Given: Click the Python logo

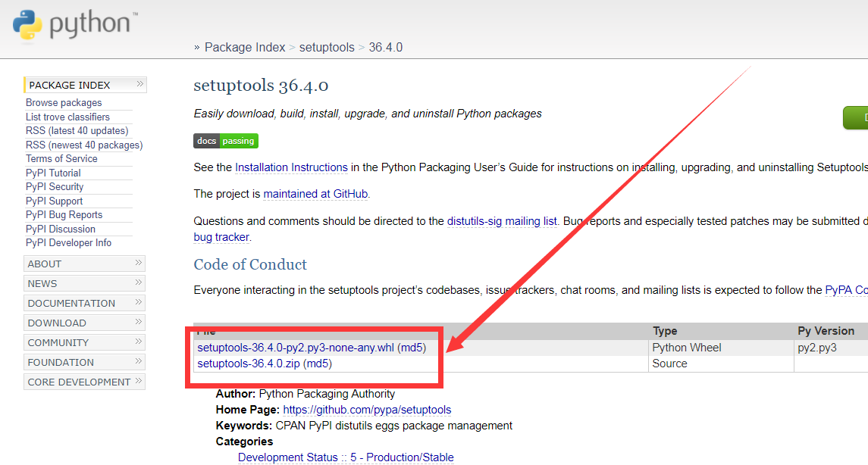Looking at the screenshot, I should [x=75, y=25].
